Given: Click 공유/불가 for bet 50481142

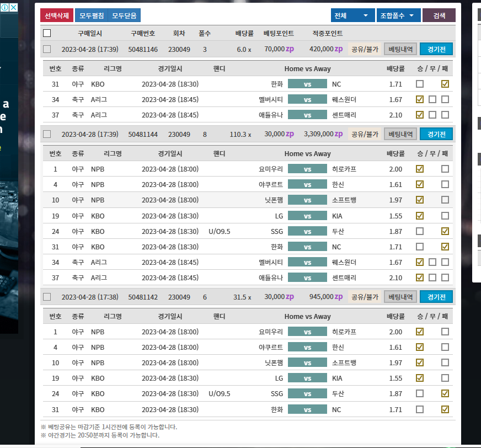Looking at the screenshot, I should click(365, 297).
